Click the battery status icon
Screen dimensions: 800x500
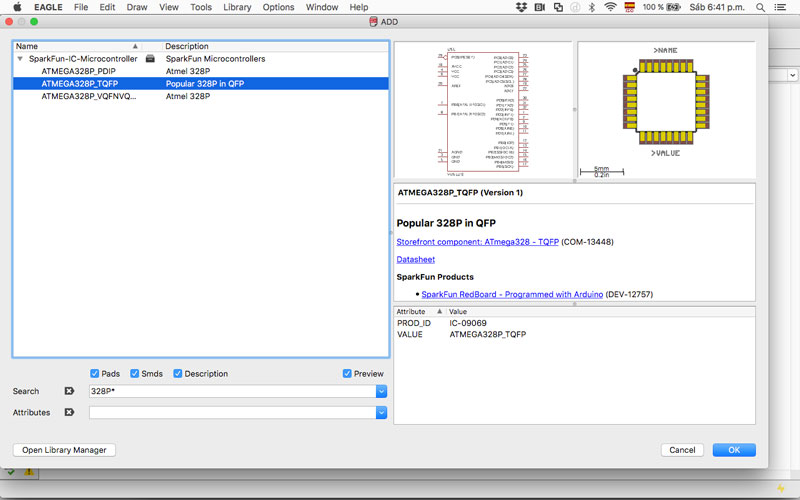673,7
